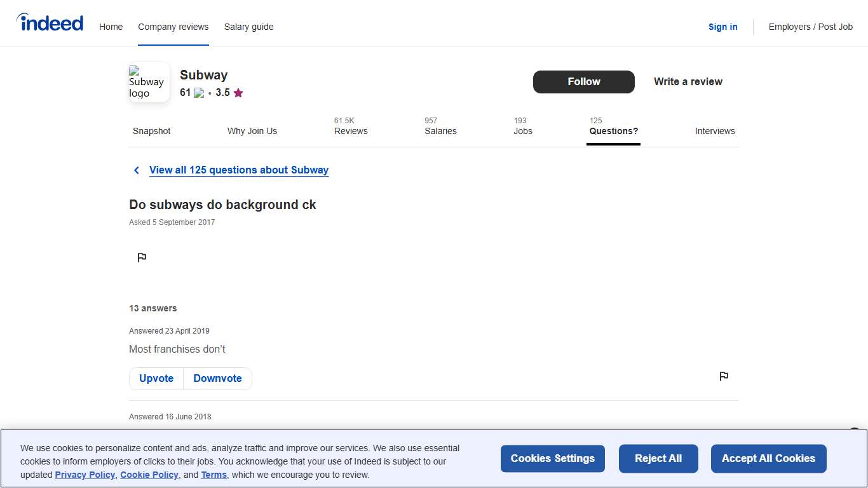Click Write a review
This screenshot has height=488, width=868.
click(x=688, y=81)
